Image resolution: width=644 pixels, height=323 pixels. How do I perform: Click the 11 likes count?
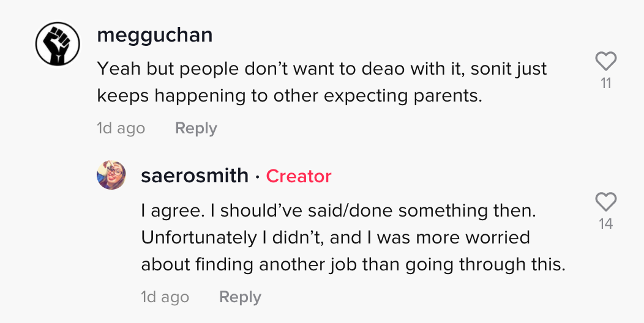[605, 83]
